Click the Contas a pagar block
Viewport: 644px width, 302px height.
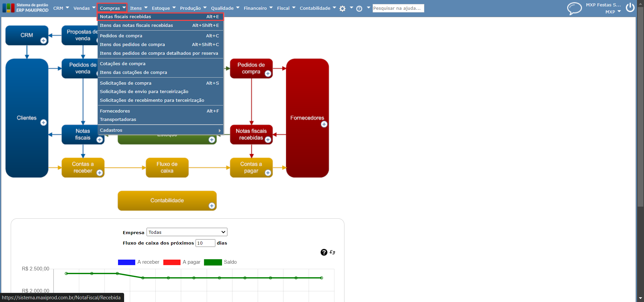click(x=251, y=167)
